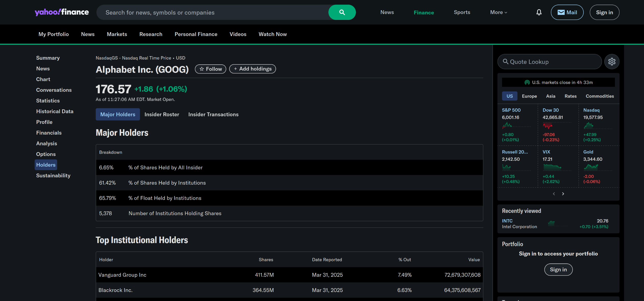Open the Videos menu

238,34
